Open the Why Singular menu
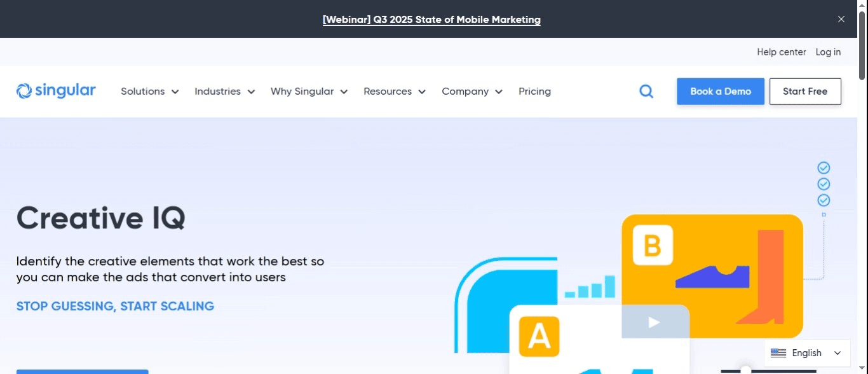The width and height of the screenshot is (868, 374). [309, 92]
